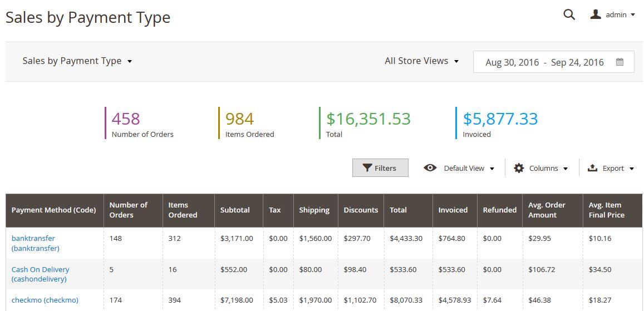Open the calendar date picker icon
Viewport: 644px width, 311px height.
click(620, 62)
